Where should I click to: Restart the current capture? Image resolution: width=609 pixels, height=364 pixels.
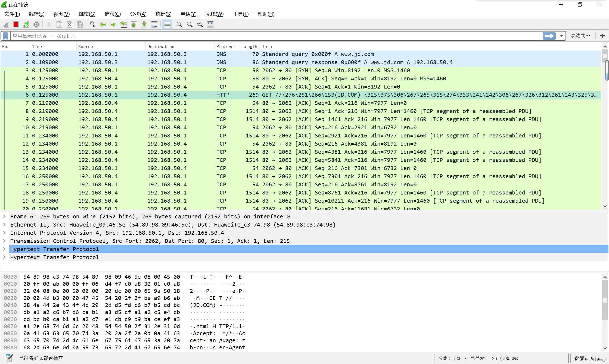[26, 25]
